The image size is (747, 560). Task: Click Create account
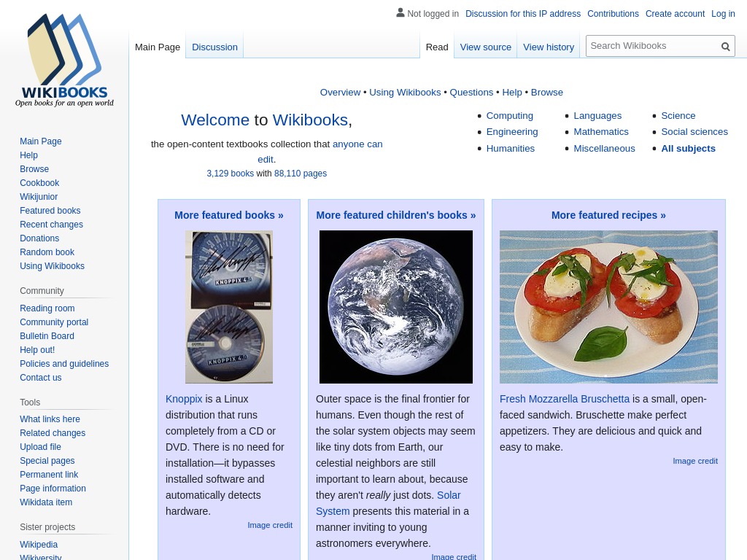pyautogui.click(x=675, y=14)
